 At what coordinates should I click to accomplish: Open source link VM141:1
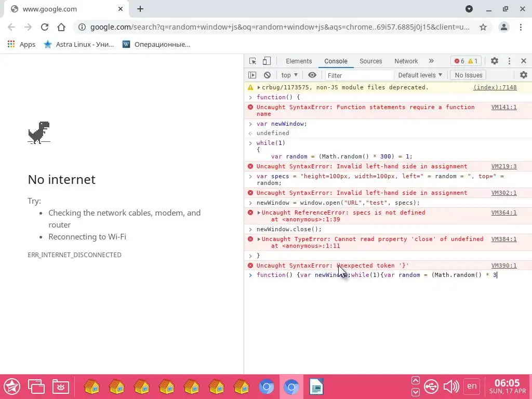click(x=504, y=107)
